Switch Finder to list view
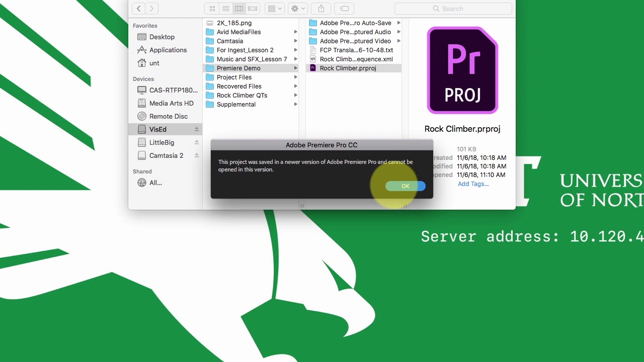The height and width of the screenshot is (362, 644). pos(225,9)
